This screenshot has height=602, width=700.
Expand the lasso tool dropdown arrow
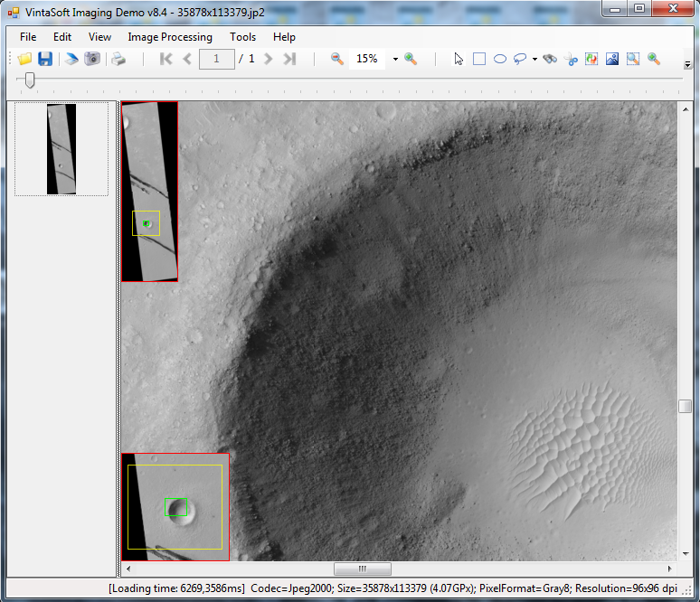pyautogui.click(x=534, y=60)
